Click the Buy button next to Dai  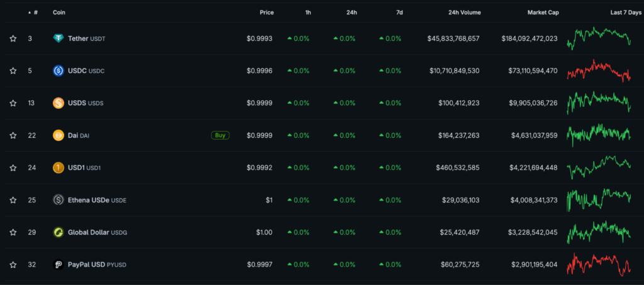click(x=220, y=135)
